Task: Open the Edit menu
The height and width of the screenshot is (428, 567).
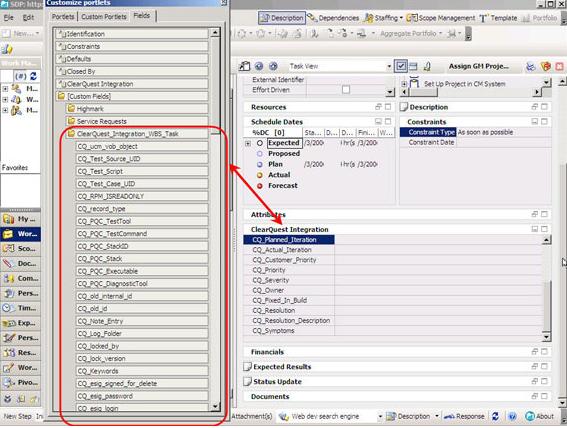Action: [x=28, y=17]
